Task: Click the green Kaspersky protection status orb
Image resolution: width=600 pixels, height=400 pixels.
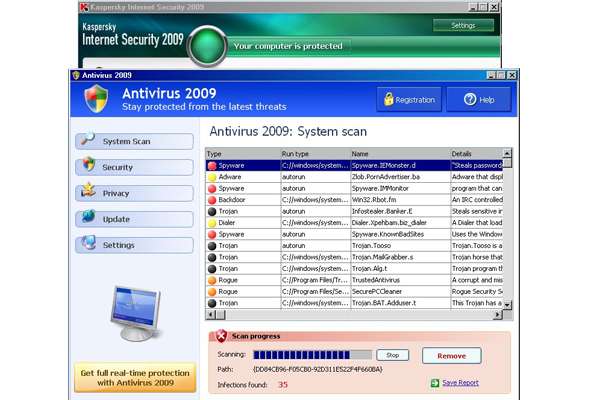Action: coord(207,46)
